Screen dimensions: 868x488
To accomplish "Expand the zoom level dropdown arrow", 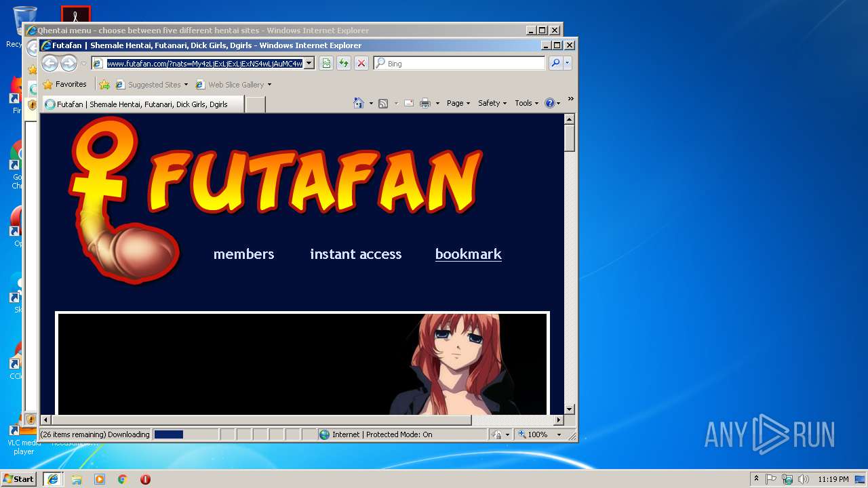I will click(559, 434).
